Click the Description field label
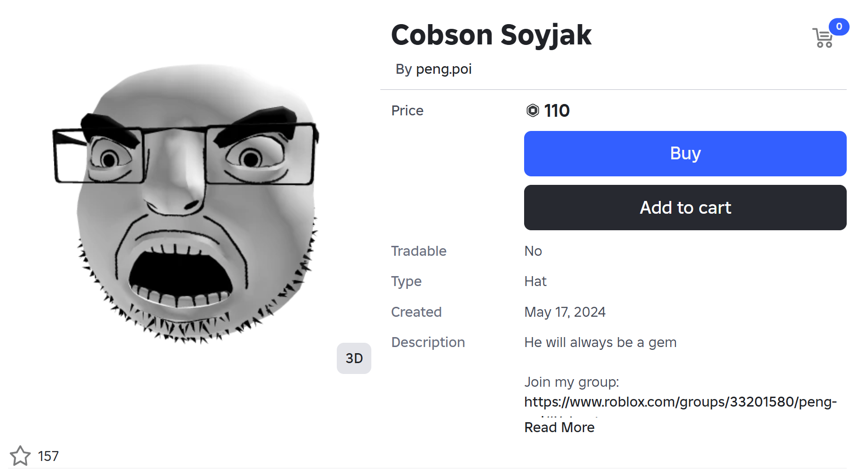Viewport: 868px width, 469px height. pyautogui.click(x=428, y=342)
